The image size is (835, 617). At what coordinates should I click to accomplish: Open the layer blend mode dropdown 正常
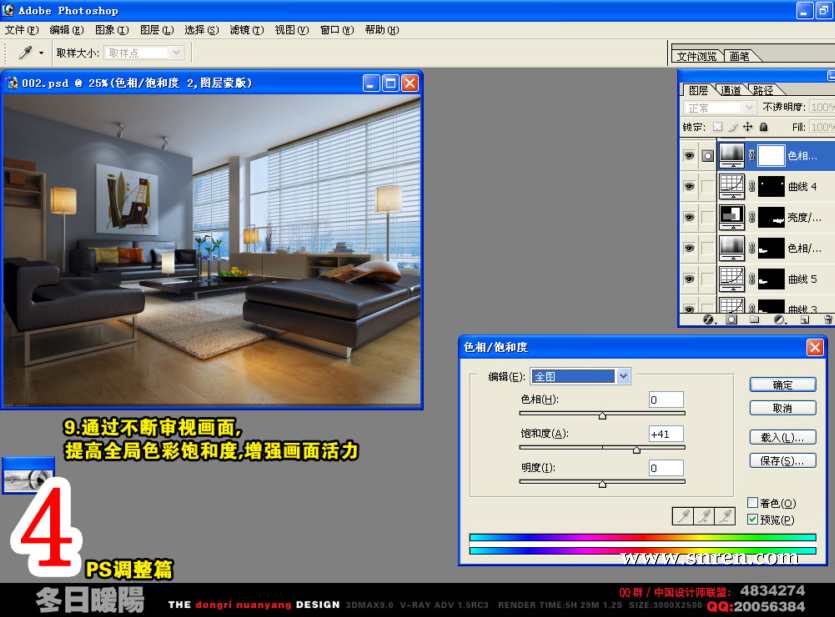click(x=719, y=108)
